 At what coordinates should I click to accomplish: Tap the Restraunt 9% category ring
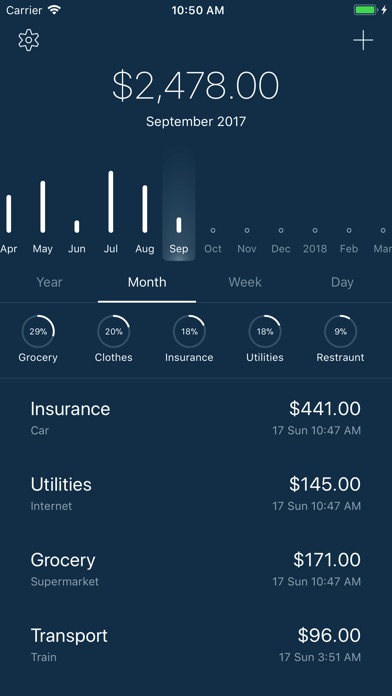pos(341,331)
